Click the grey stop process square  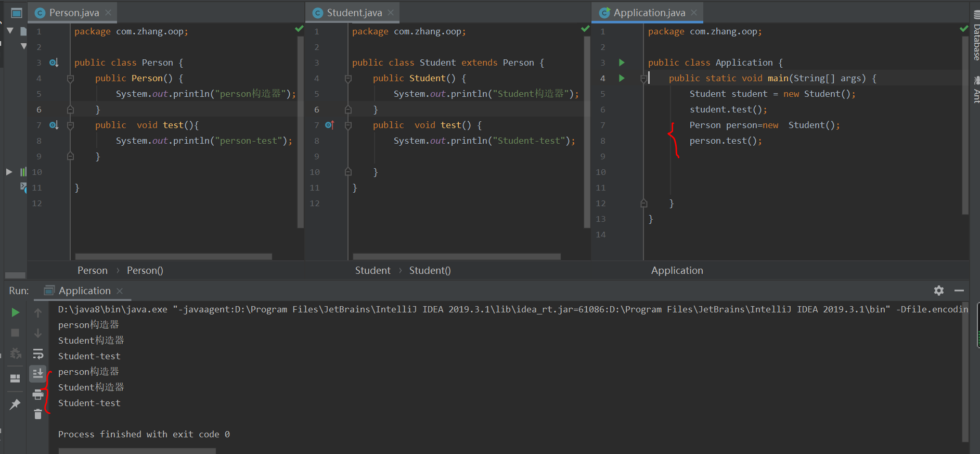pyautogui.click(x=15, y=333)
